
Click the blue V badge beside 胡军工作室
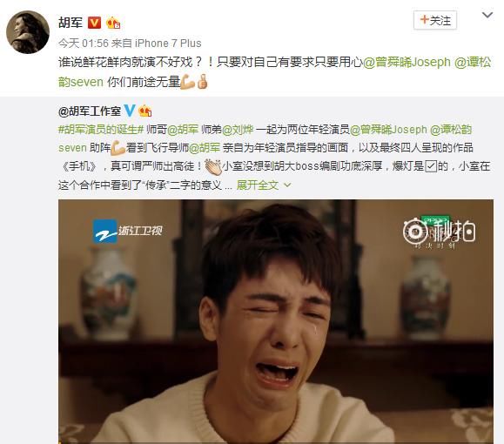tap(129, 111)
